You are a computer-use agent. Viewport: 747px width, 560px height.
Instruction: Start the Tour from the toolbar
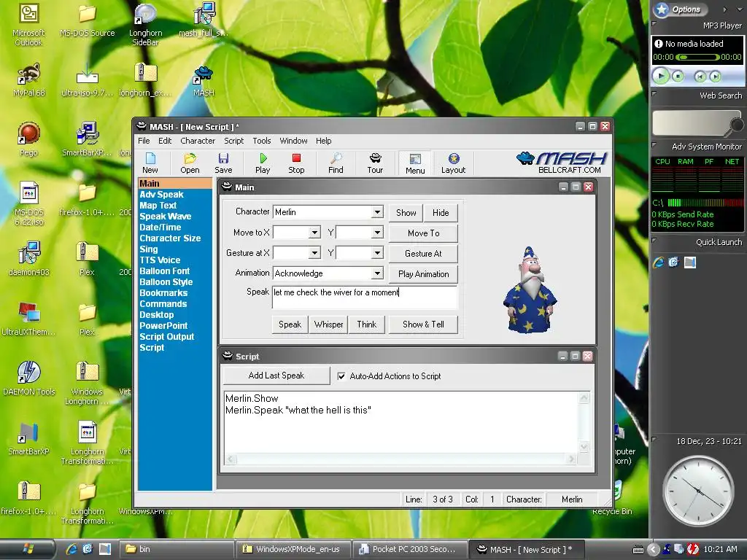coord(375,163)
